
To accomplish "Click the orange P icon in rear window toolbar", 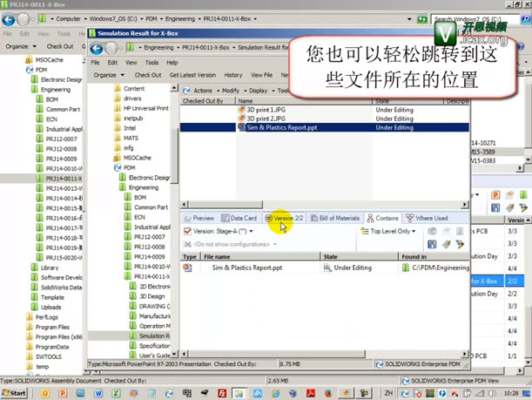I will [x=495, y=195].
